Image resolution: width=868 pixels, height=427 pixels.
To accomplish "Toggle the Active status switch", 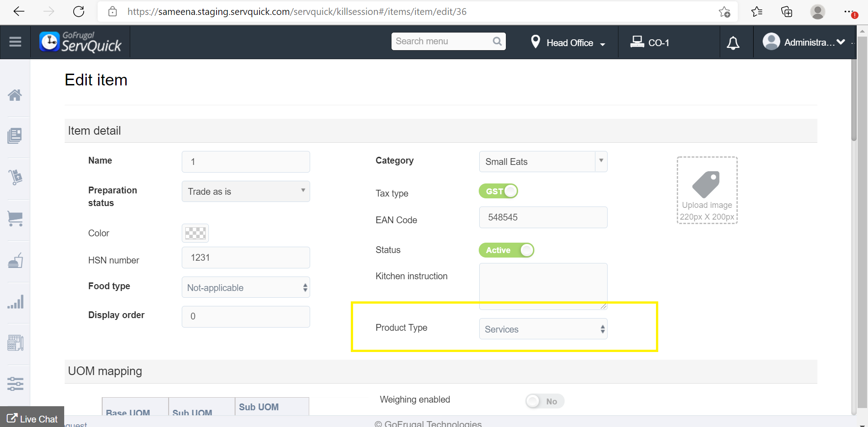I will click(506, 250).
